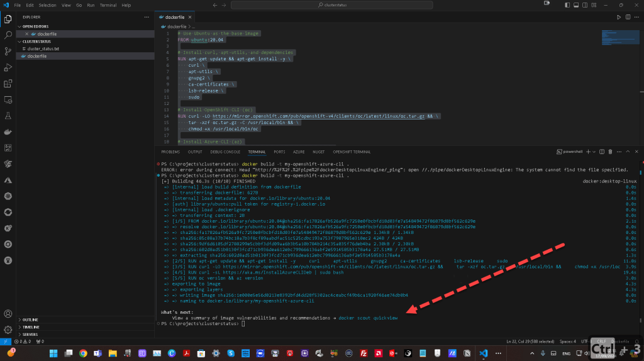Image resolution: width=644 pixels, height=361 pixels.
Task: Change indentation via Spaces: 4
Action: (x=568, y=342)
